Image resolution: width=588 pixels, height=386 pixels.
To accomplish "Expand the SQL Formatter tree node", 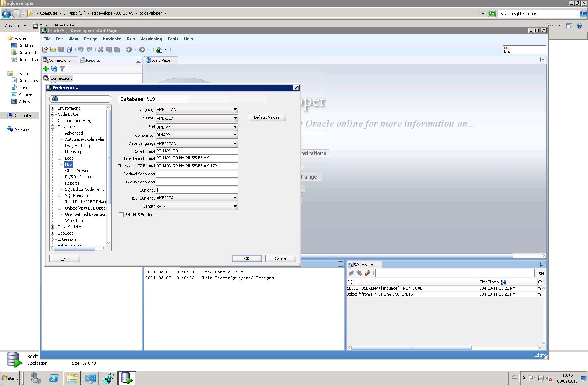I will point(60,196).
